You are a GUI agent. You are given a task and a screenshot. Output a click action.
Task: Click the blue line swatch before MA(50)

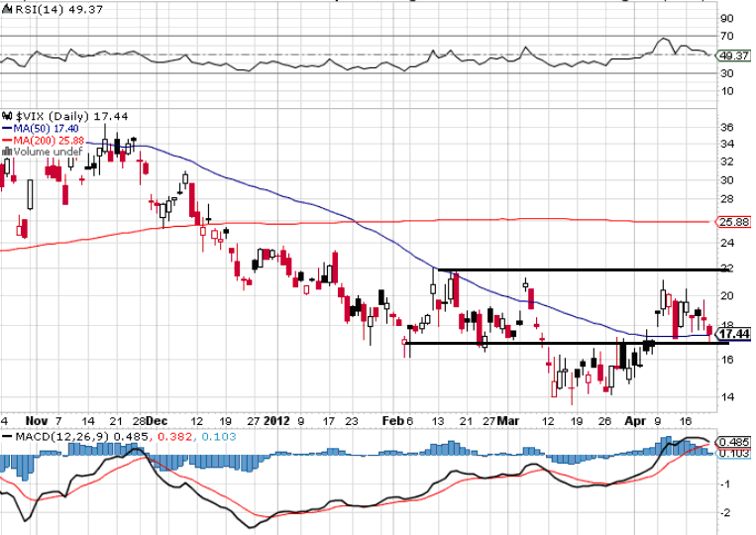7,129
